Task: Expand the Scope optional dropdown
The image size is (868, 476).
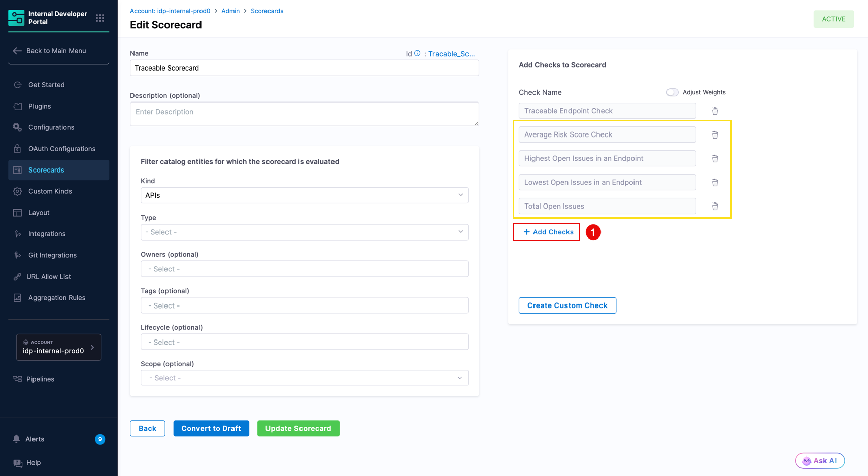Action: [305, 378]
